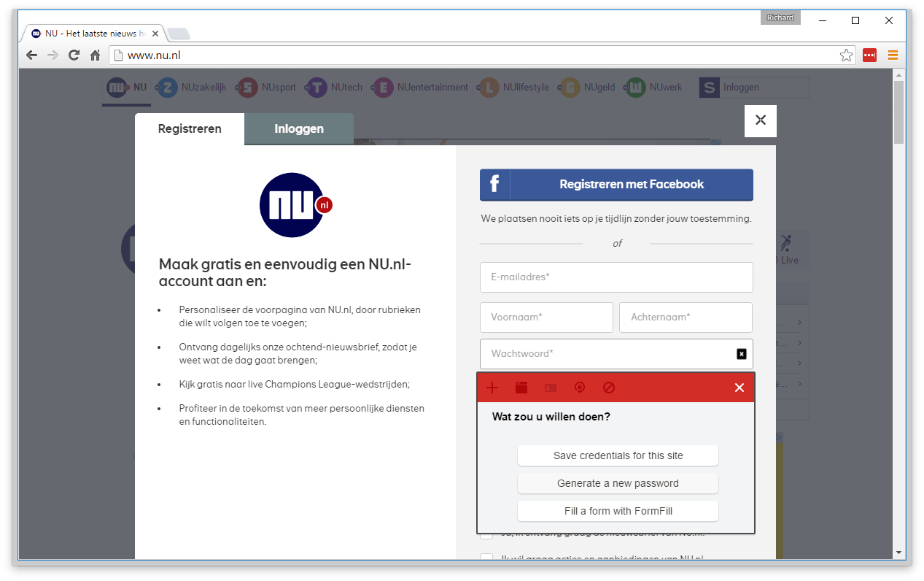Screen dimensions: 924x581
Task: Click Fill a form with FormFill
Action: [x=618, y=511]
